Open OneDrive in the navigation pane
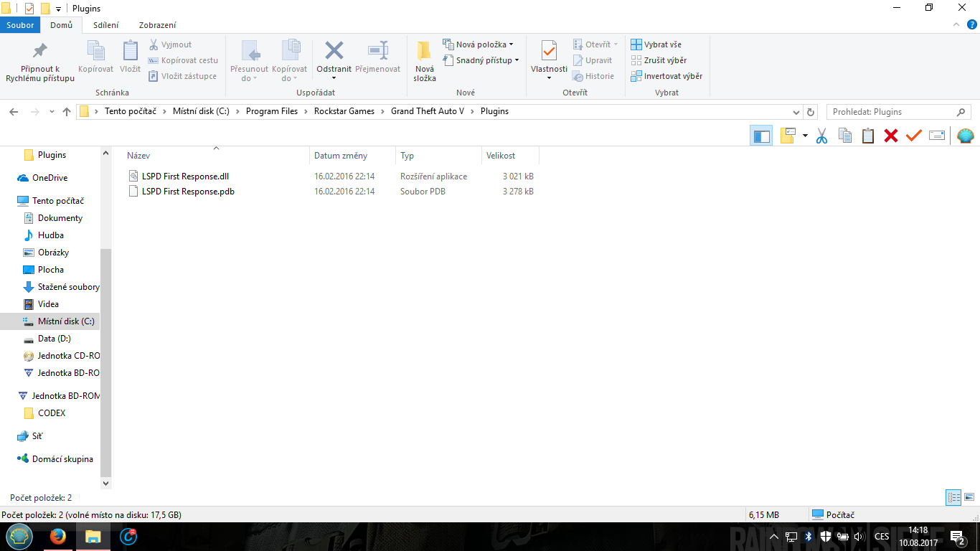This screenshot has width=980, height=551. [x=50, y=178]
